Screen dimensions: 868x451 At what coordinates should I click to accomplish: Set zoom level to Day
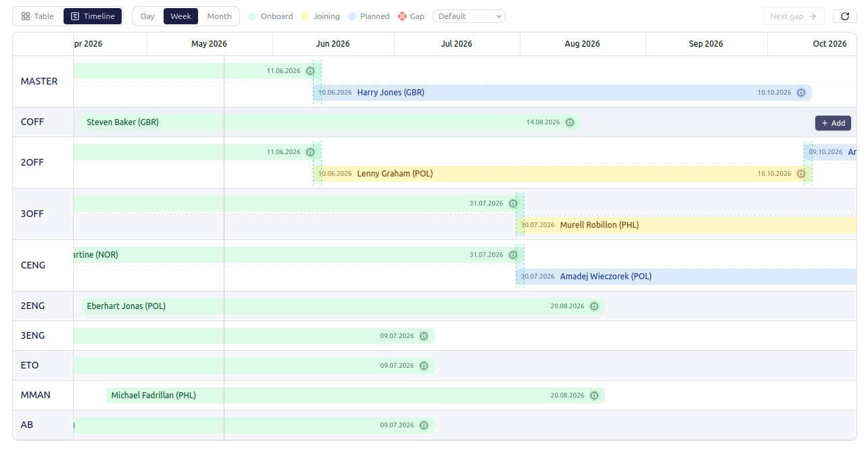[x=147, y=16]
